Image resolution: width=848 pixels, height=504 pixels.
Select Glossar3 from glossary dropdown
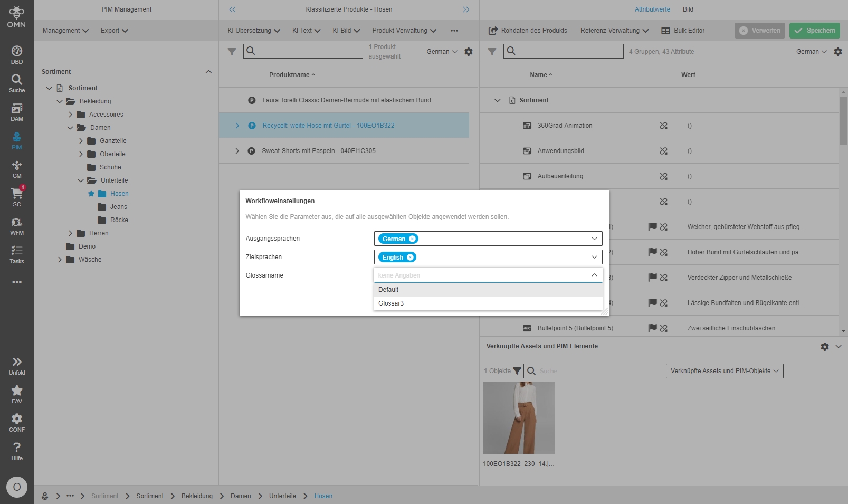391,303
